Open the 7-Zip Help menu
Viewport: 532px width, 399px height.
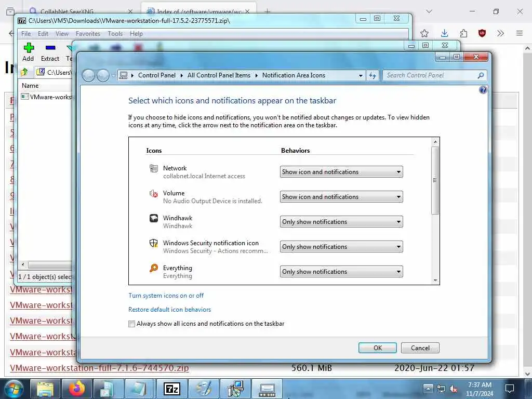(136, 34)
